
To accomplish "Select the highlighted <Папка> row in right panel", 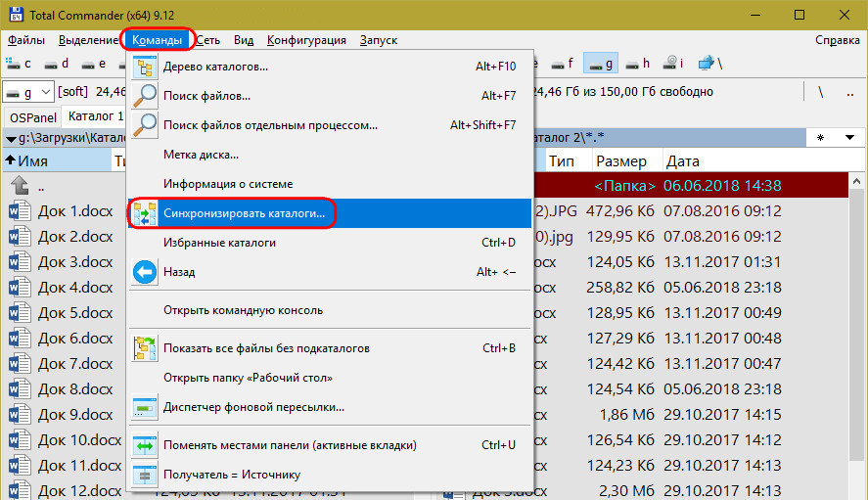I will [691, 186].
